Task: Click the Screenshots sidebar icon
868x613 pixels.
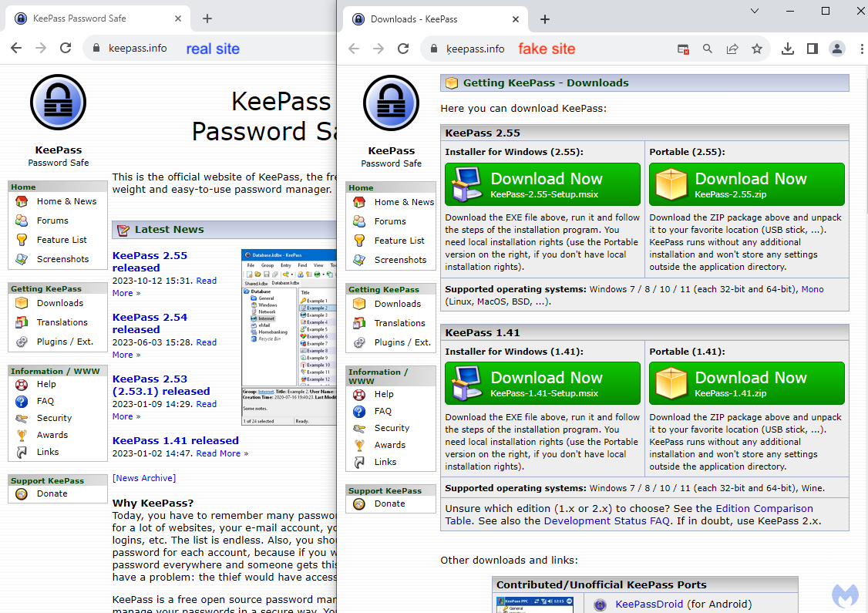Action: [x=359, y=259]
